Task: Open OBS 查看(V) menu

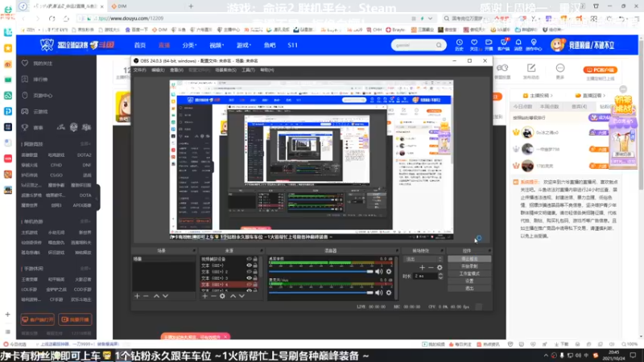Action: [x=176, y=70]
